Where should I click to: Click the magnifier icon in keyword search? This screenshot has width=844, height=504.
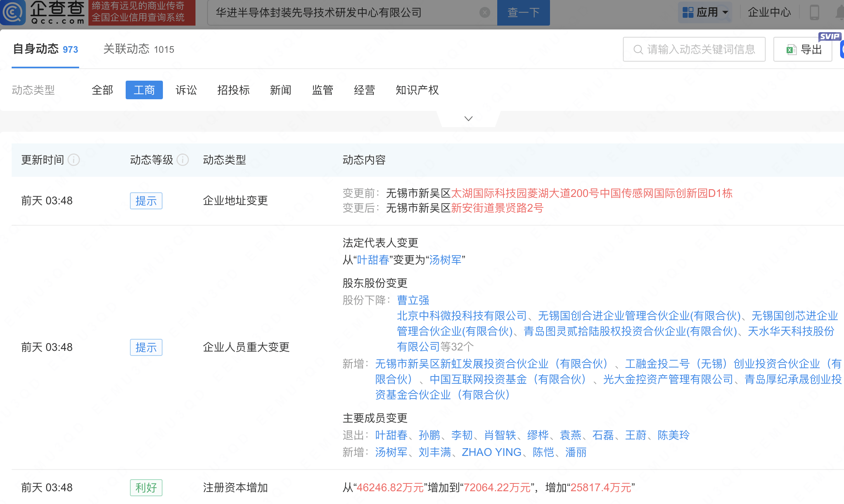[638, 50]
